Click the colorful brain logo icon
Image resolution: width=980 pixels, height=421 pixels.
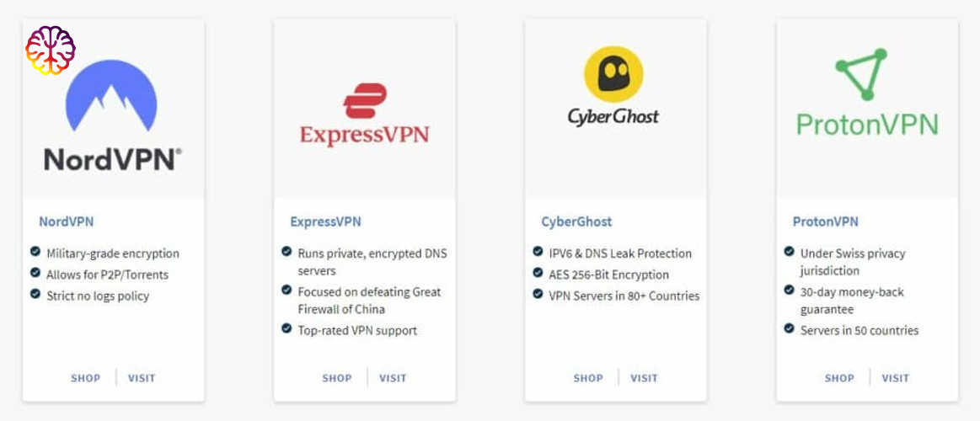click(51, 50)
